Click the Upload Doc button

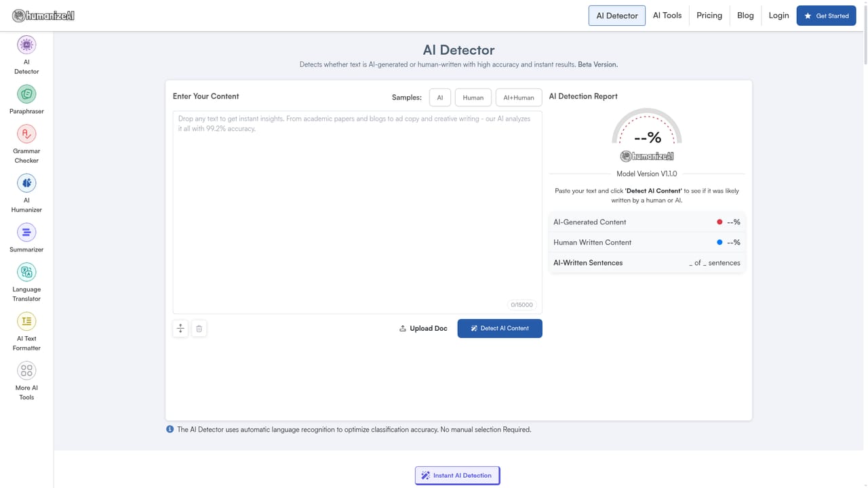(x=423, y=329)
